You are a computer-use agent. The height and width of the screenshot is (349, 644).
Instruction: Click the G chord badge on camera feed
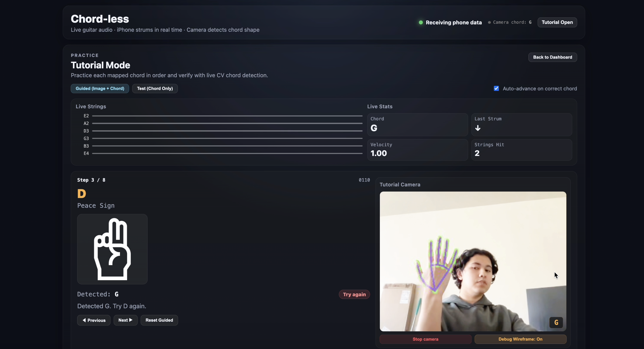pos(556,322)
